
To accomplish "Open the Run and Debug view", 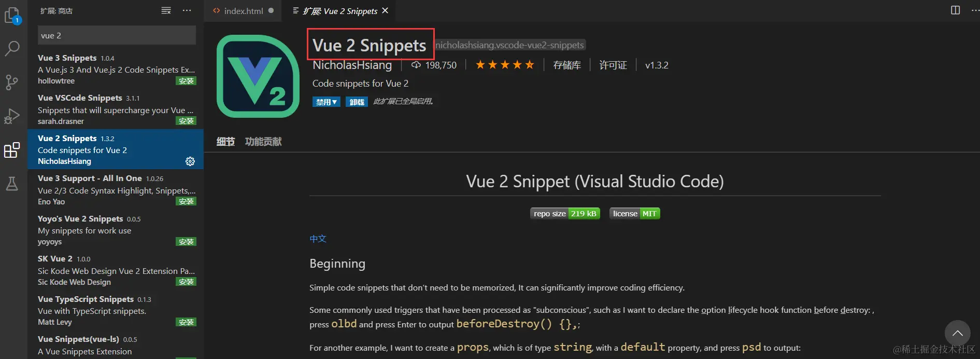I will tap(12, 116).
